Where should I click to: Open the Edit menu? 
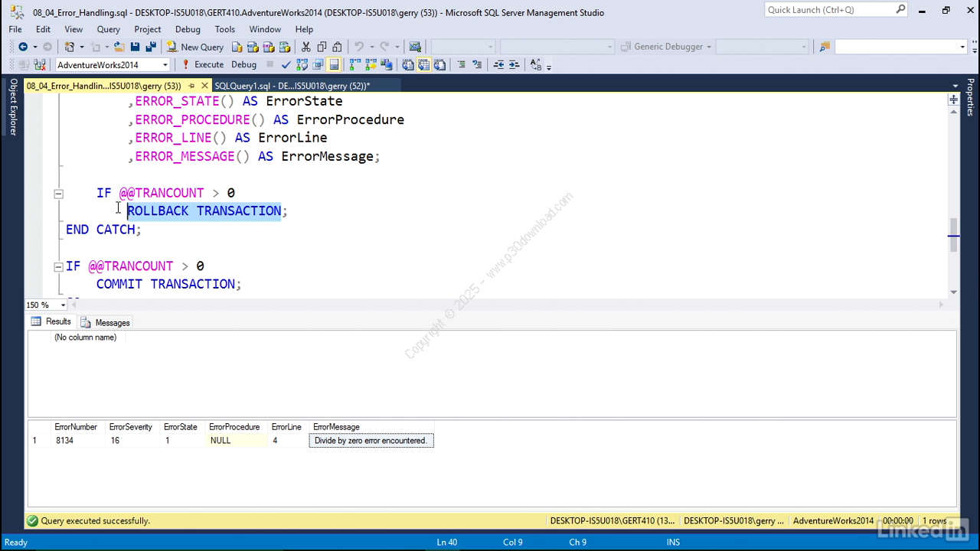[x=43, y=29]
